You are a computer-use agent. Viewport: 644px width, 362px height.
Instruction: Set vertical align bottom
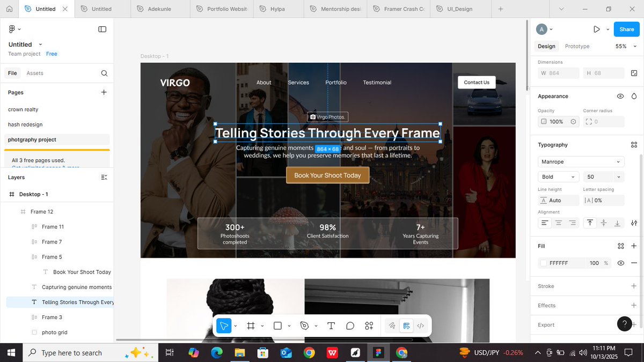click(x=618, y=223)
